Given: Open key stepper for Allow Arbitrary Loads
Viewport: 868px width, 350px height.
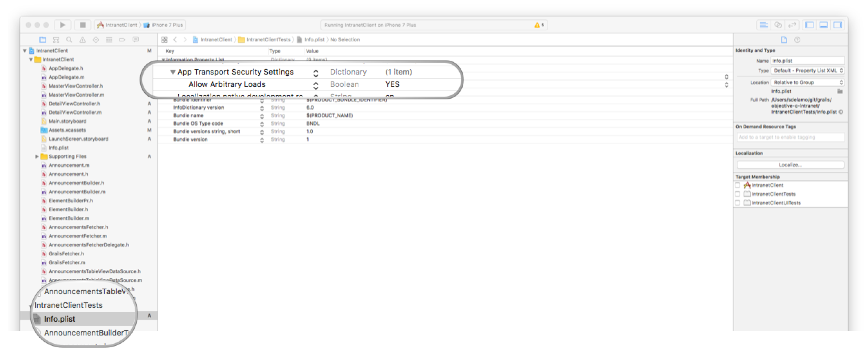Looking at the screenshot, I should click(316, 85).
